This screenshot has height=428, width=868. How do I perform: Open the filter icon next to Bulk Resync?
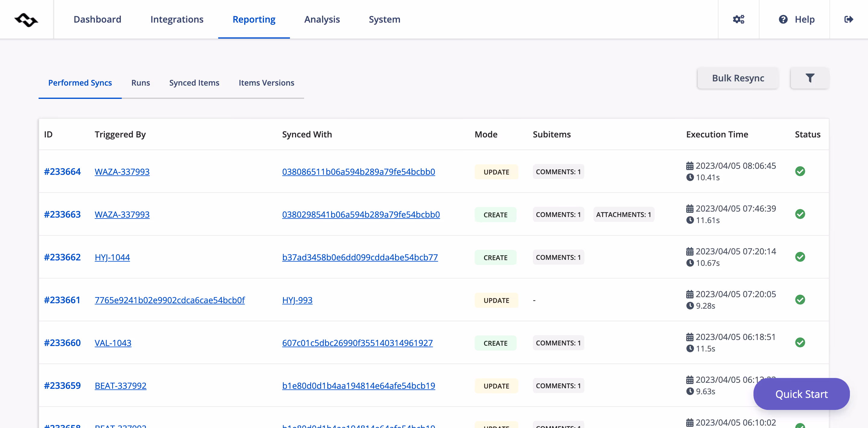[810, 78]
